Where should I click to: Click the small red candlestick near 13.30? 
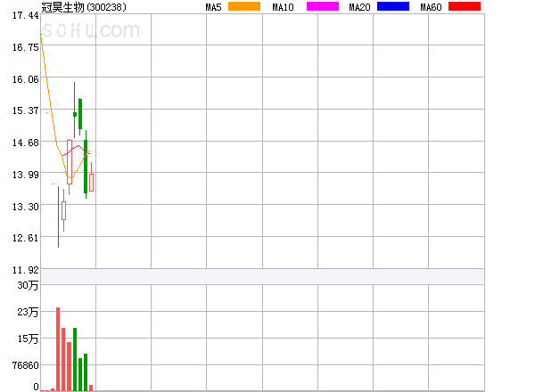[x=64, y=210]
